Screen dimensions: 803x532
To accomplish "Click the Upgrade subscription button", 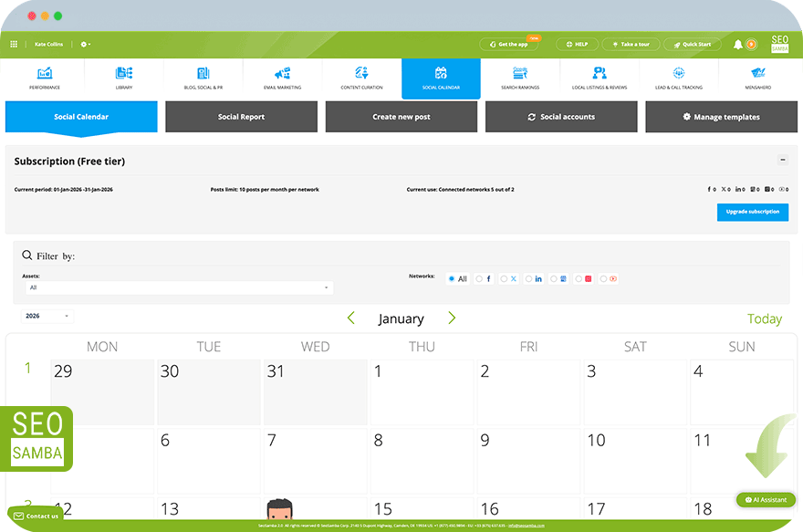I will tap(752, 212).
